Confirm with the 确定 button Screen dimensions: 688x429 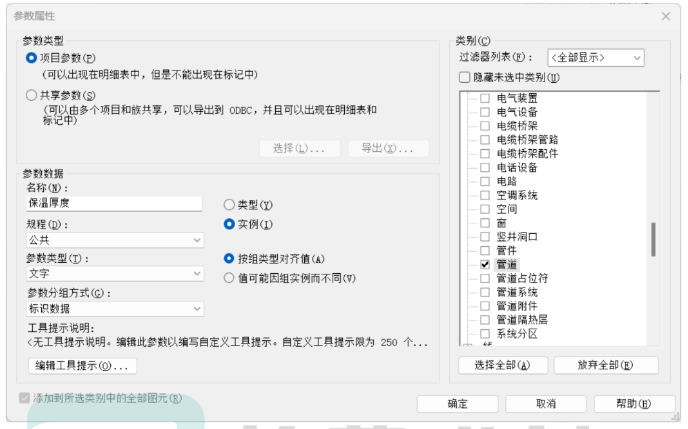[x=458, y=404]
